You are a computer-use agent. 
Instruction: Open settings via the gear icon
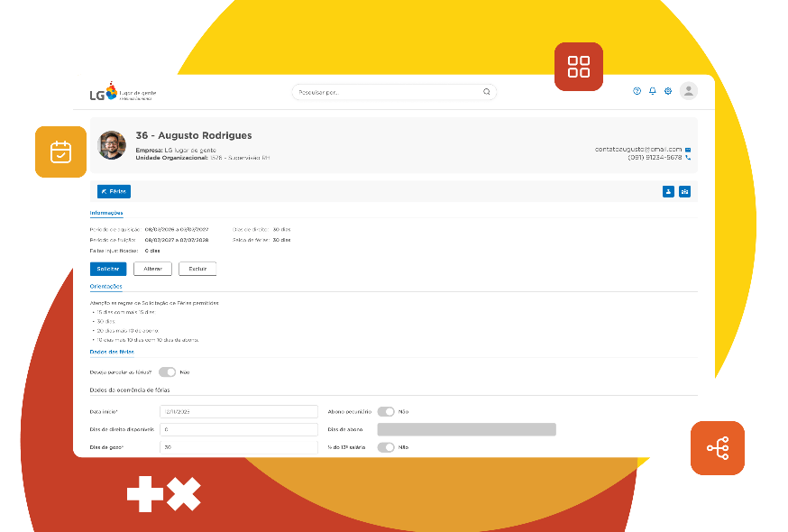[668, 91]
